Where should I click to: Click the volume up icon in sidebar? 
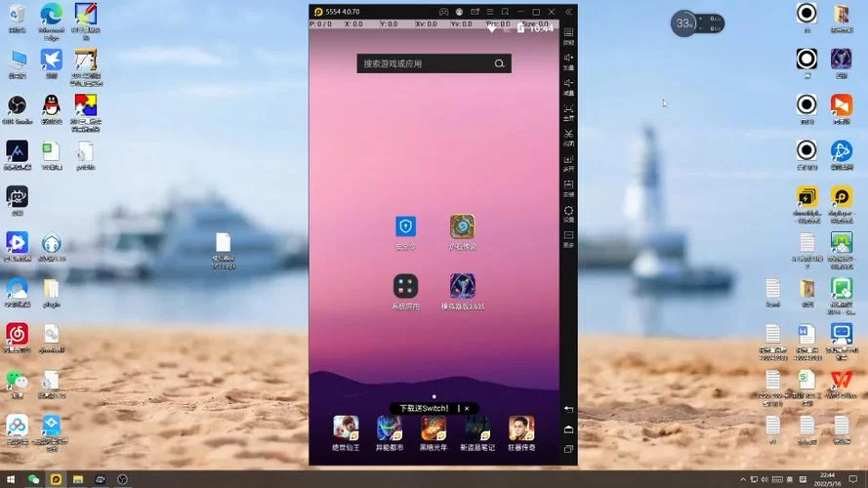[568, 59]
